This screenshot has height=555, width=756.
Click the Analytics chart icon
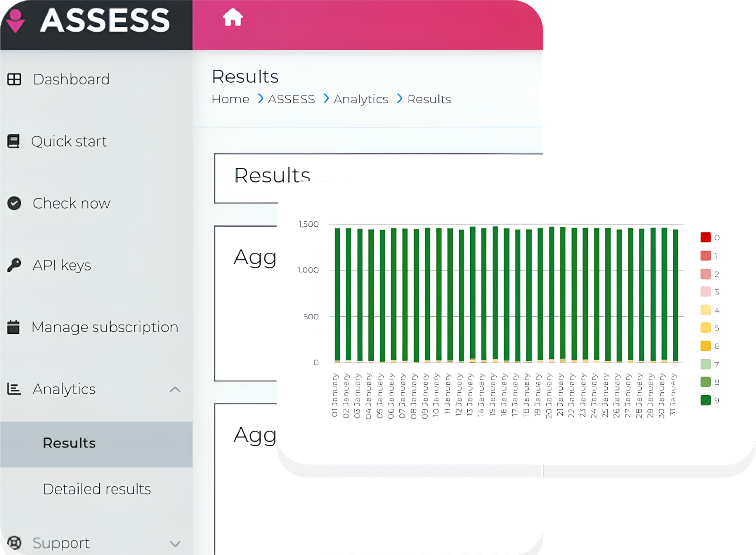[14, 389]
